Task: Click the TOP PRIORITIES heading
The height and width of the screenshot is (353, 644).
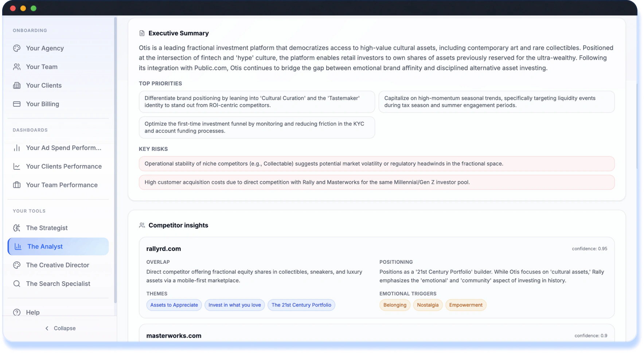Action: [x=160, y=83]
